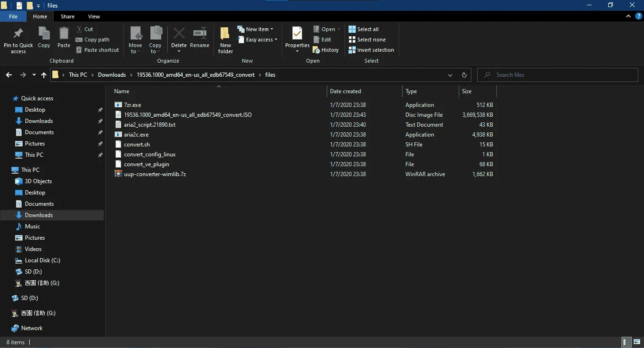Click the Delete X icon
644x348 pixels.
(179, 33)
